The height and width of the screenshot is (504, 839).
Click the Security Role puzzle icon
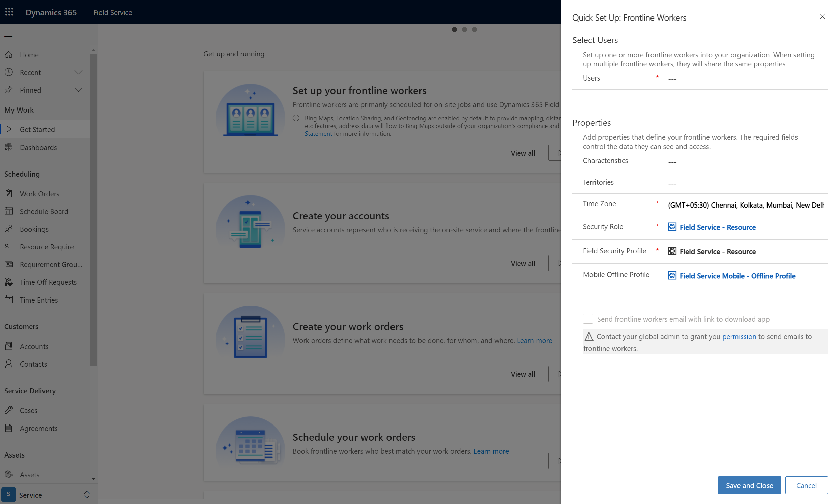point(672,227)
